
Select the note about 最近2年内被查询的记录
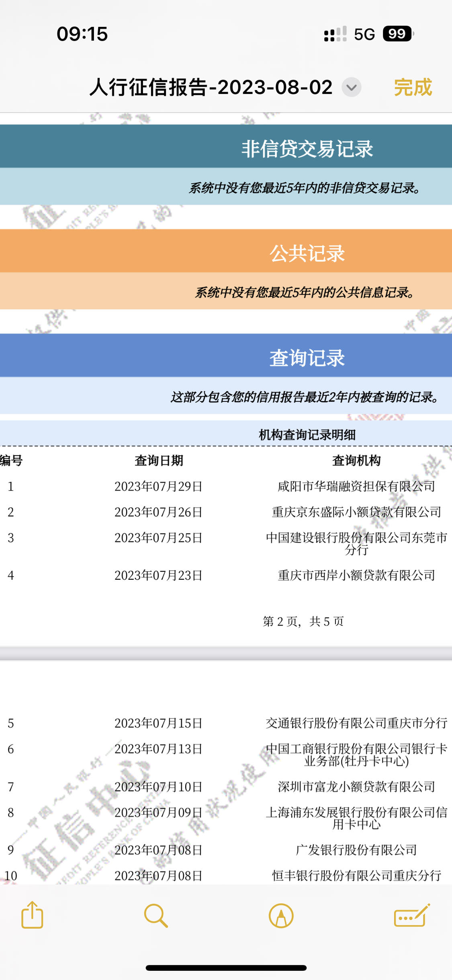click(x=305, y=397)
